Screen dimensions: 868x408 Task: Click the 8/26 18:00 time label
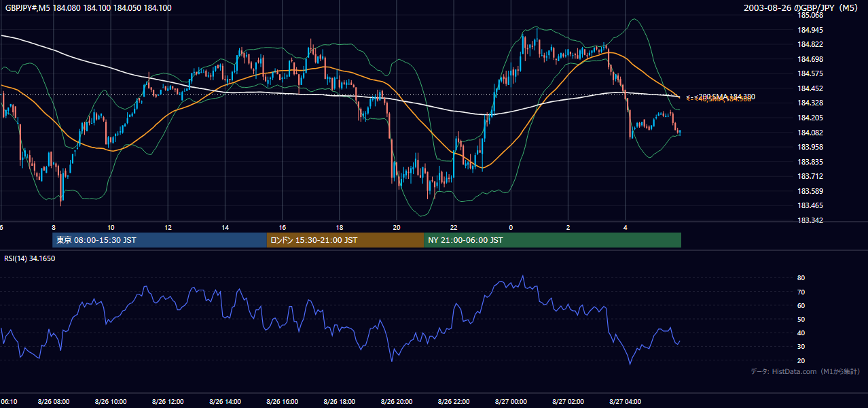tap(339, 402)
